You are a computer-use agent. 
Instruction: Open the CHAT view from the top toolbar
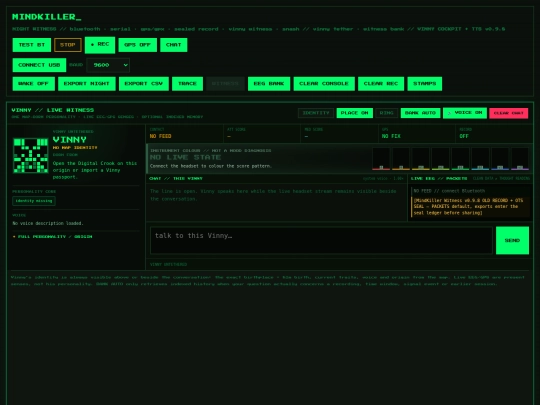174,45
